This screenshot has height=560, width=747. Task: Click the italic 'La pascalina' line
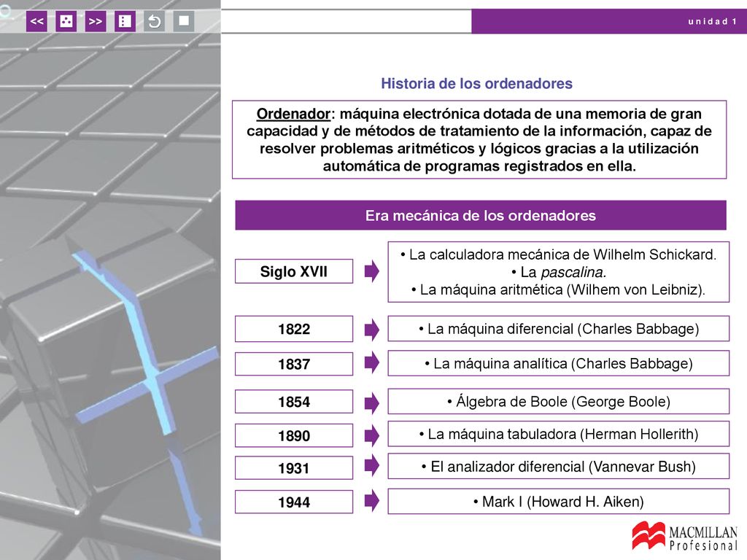558,273
